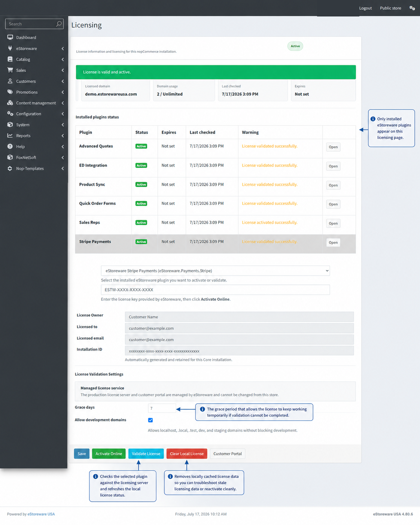Image resolution: width=420 pixels, height=525 pixels.
Task: Click the Configuration gears icon in sidebar
Action: tap(10, 113)
